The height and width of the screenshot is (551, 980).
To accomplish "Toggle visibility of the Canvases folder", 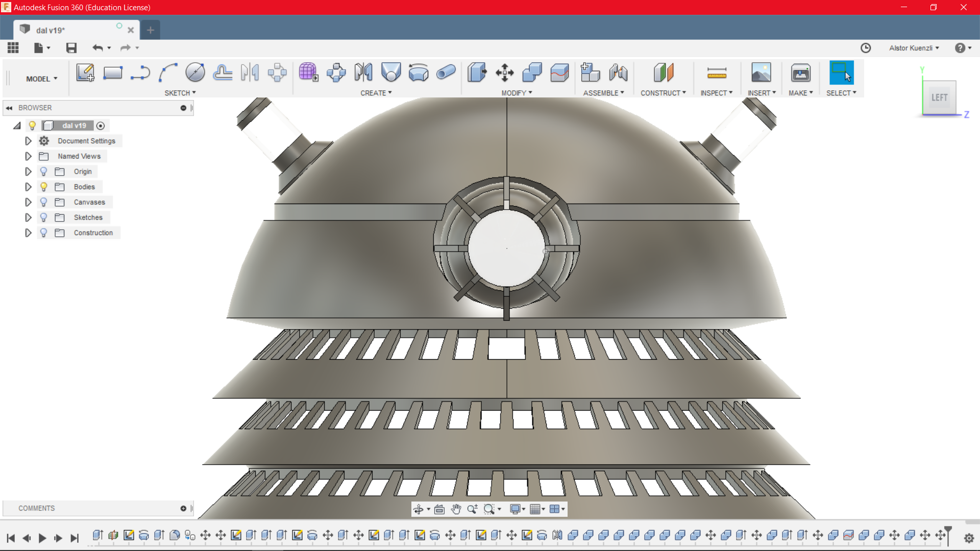I will [x=44, y=202].
